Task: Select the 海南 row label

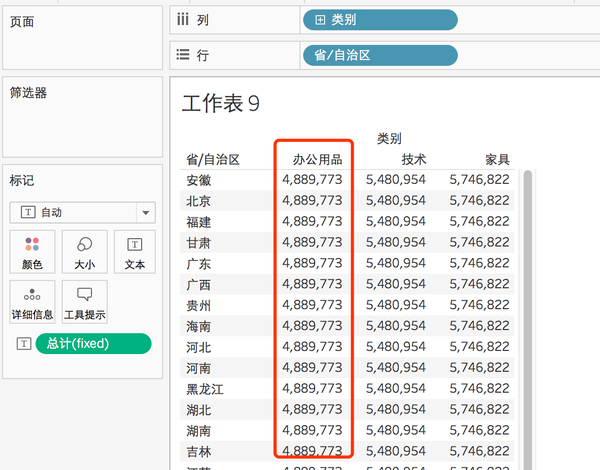Action: 199,326
